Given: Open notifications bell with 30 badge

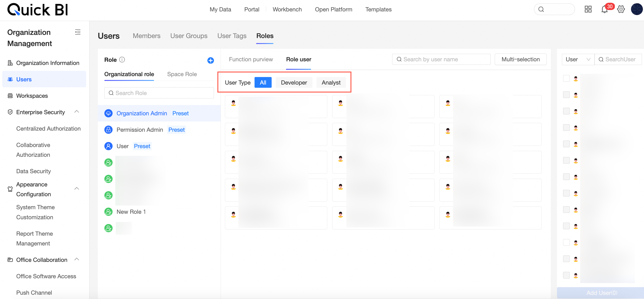Looking at the screenshot, I should tap(604, 10).
